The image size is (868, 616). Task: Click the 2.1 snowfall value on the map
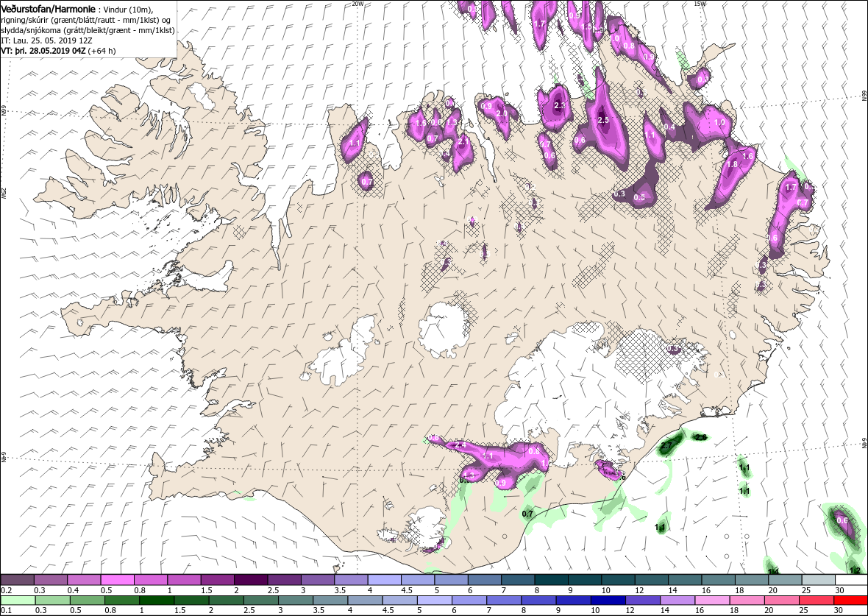click(464, 142)
